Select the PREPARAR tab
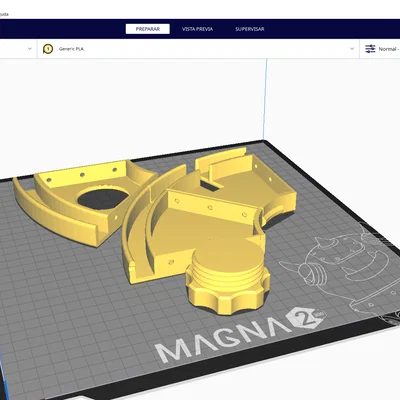 coord(148,29)
